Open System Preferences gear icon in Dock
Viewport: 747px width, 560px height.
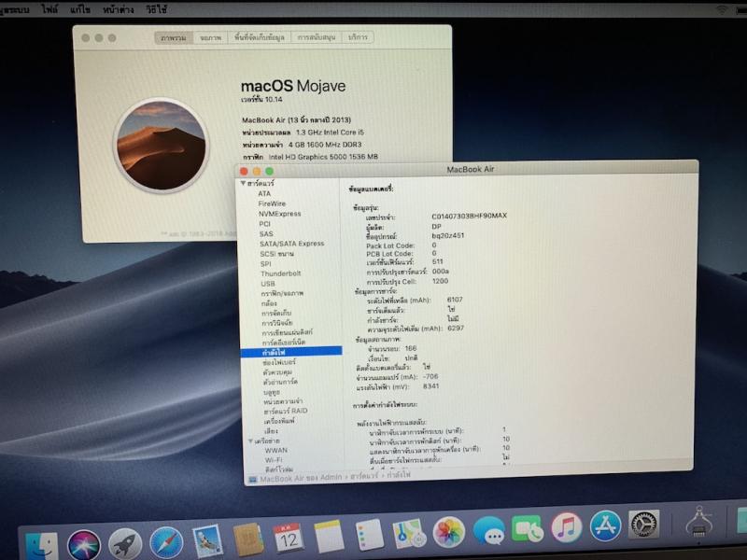pos(643,525)
